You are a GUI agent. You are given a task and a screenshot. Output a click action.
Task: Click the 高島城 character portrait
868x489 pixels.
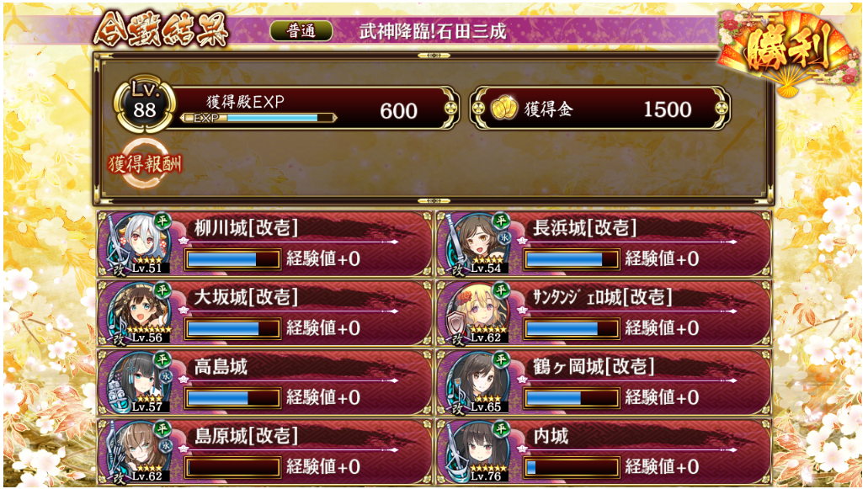point(138,383)
